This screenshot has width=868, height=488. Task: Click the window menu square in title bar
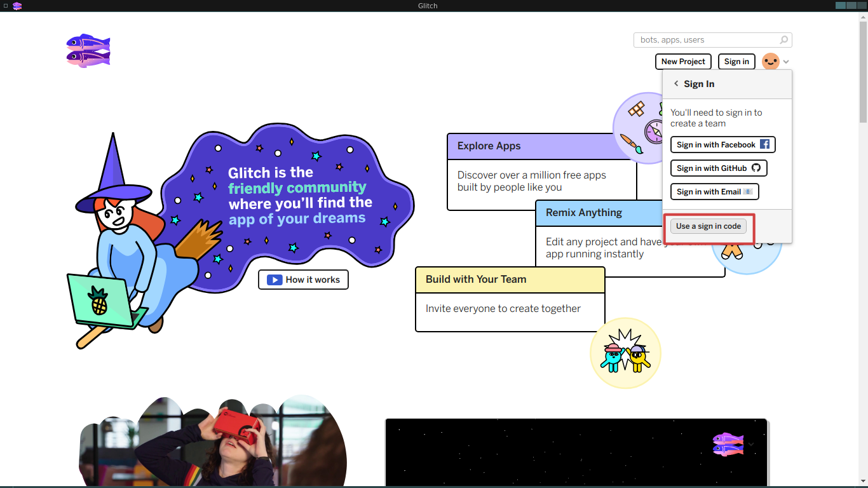pos(6,6)
